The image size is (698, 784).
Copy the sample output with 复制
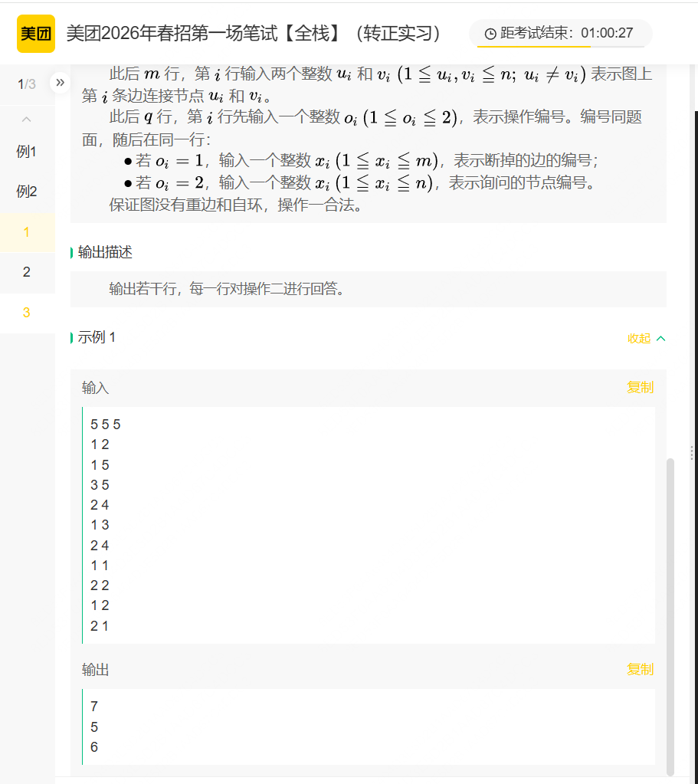pos(640,670)
